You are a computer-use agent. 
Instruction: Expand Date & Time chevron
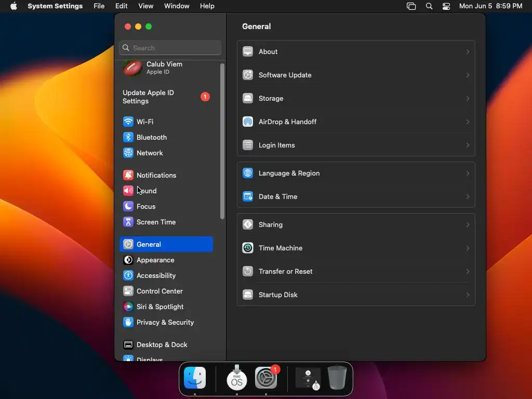(468, 196)
